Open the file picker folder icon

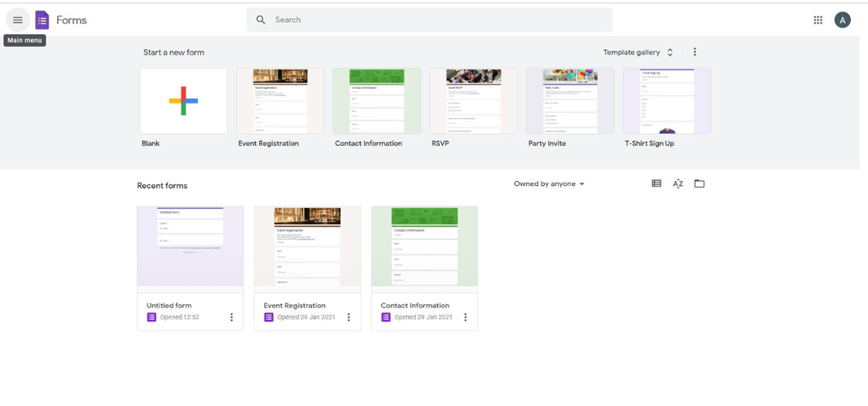[699, 183]
